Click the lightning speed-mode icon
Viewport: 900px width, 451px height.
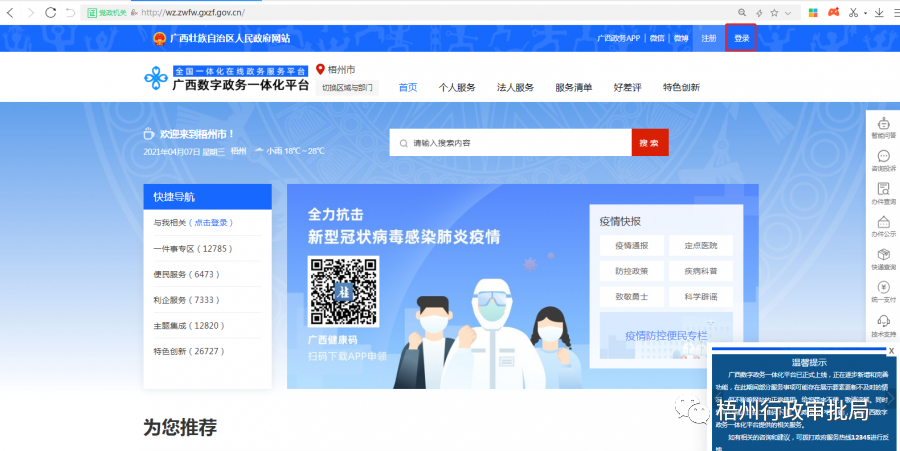click(x=759, y=13)
